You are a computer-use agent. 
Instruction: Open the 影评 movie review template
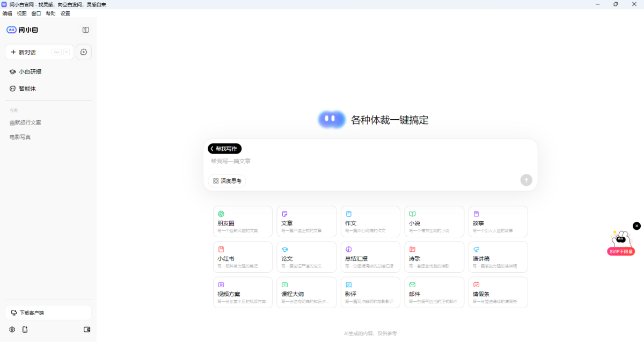[x=370, y=292]
